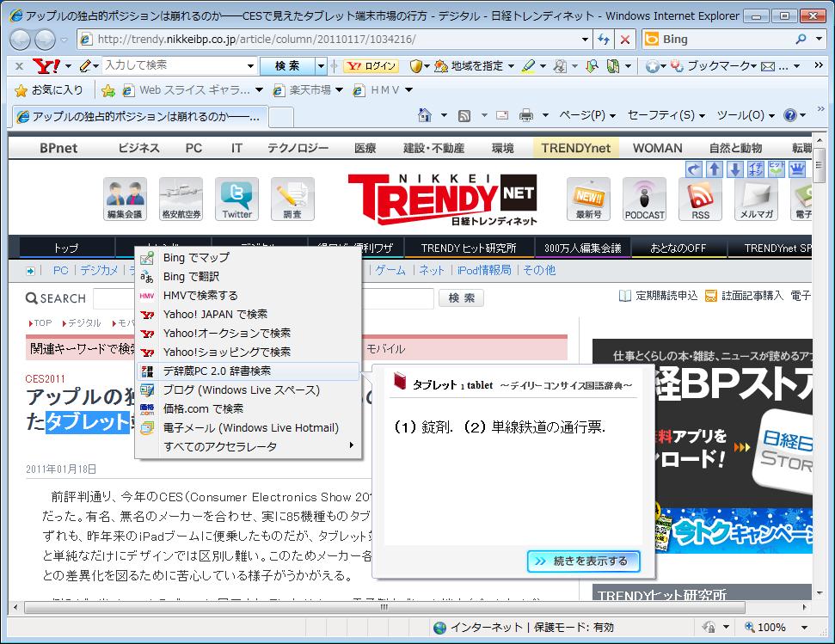Open the 300万人編集会議 navigation tab
Image resolution: width=835 pixels, height=644 pixels.
(582, 248)
